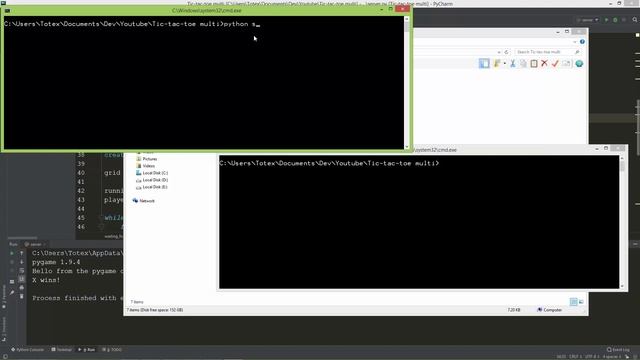The image size is (640, 360).
Task: Click the Debug bug icon in PyCharm toolbar
Action: [615, 20]
